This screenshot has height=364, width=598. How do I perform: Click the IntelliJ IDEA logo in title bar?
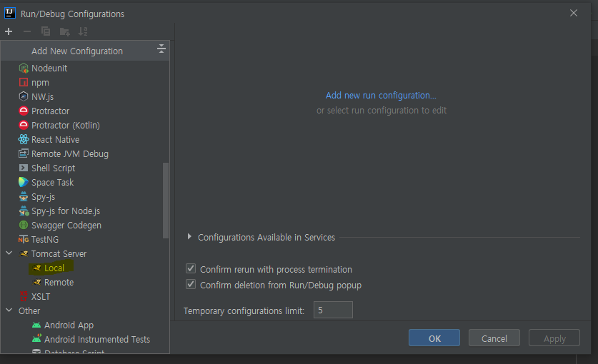point(9,13)
